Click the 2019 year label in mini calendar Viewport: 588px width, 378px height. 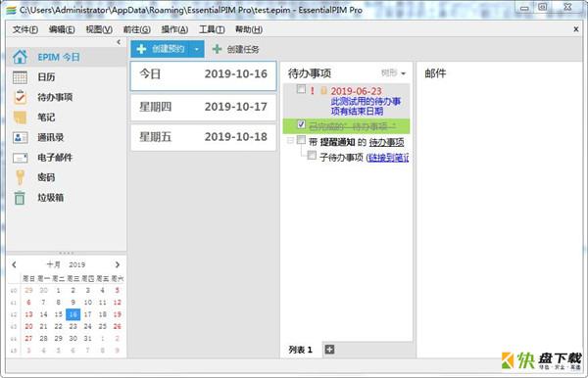click(76, 264)
